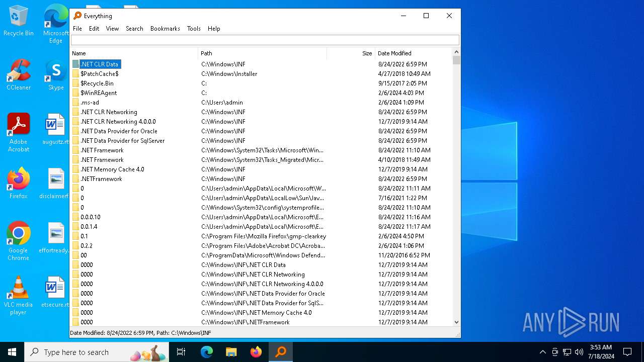Click the Everything taskbar button
The width and height of the screenshot is (644, 362).
point(281,352)
